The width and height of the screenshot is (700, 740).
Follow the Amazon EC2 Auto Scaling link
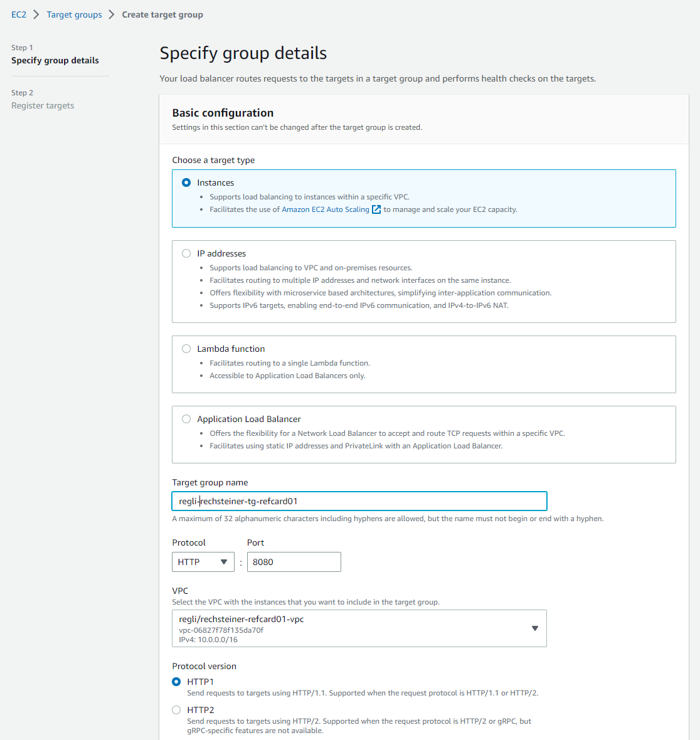pyautogui.click(x=325, y=209)
